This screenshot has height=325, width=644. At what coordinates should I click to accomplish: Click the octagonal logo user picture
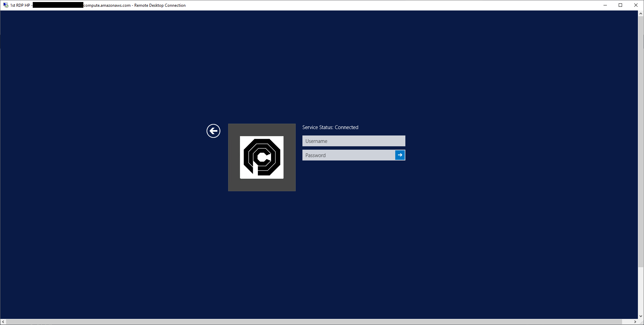[262, 157]
